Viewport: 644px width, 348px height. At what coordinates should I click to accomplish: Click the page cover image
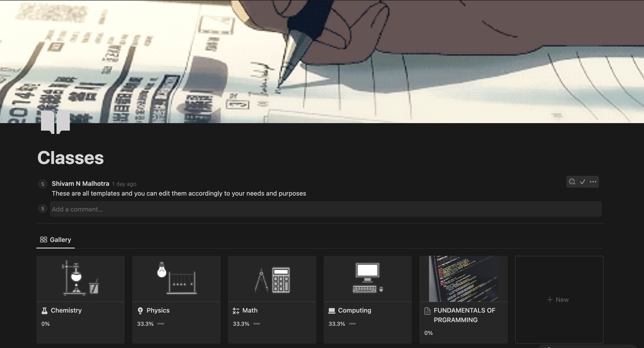coord(322,62)
